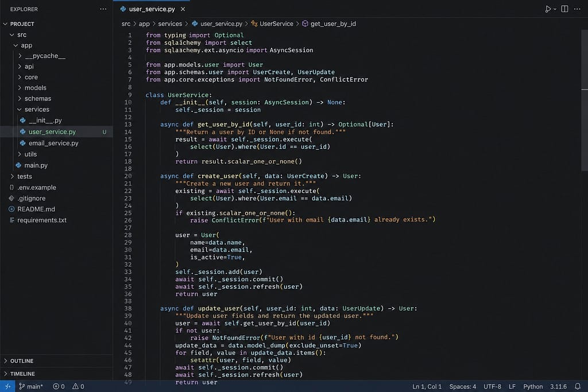Click the Python icon beside main.py
The width and height of the screenshot is (588, 392).
(x=18, y=165)
